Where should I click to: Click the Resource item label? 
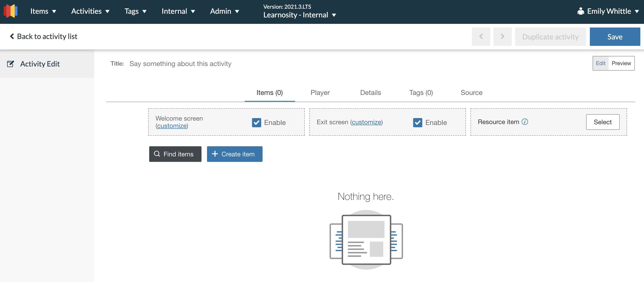498,122
